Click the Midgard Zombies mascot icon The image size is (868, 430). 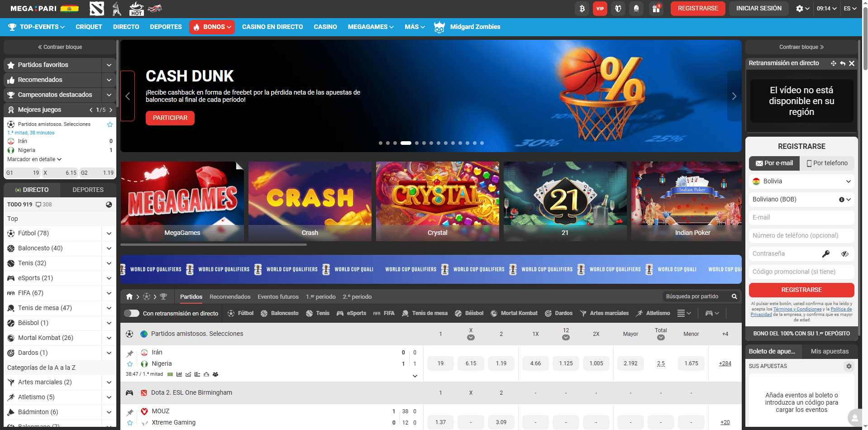[439, 27]
